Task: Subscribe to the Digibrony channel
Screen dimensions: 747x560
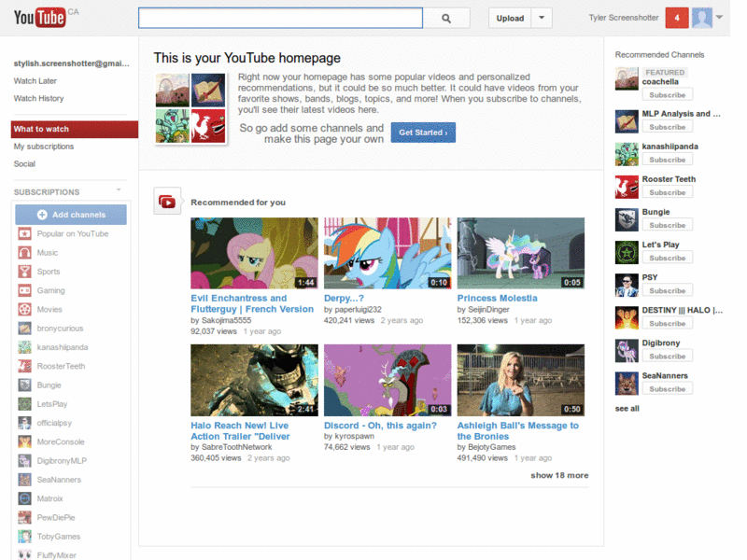Action: click(667, 357)
